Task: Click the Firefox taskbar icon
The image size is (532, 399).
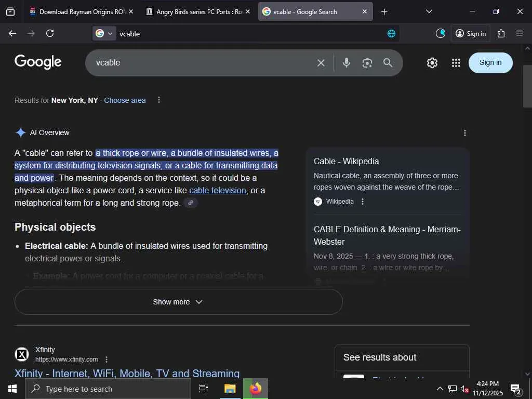Action: coord(256,389)
